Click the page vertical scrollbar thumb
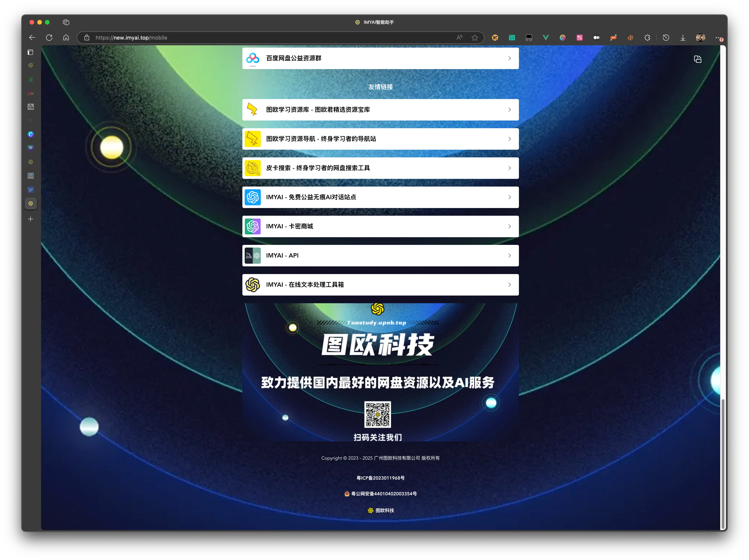Viewport: 749px width, 560px height. (722, 464)
